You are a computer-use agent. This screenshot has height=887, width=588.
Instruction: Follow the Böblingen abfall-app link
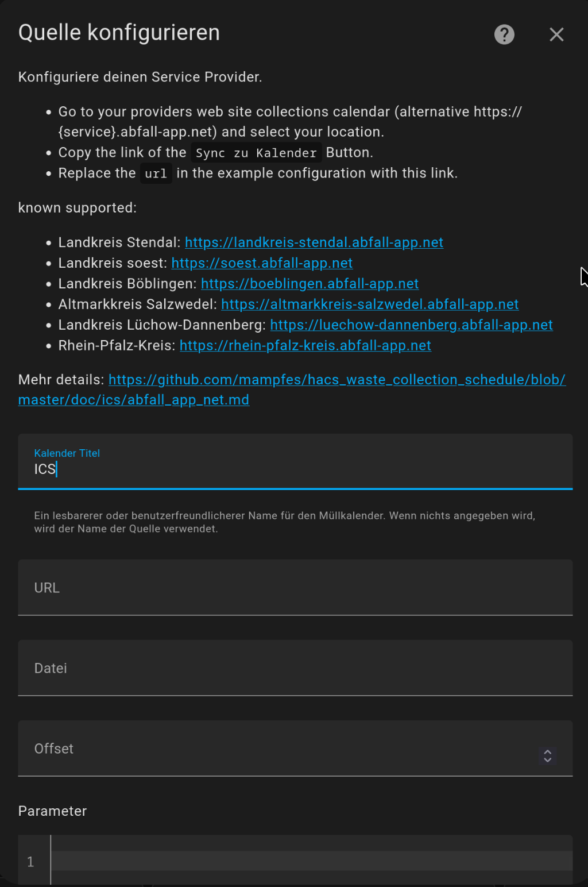point(310,284)
